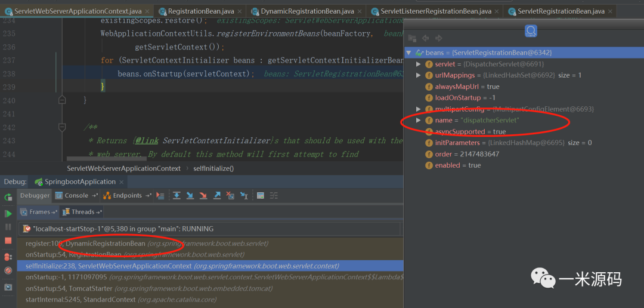Open the View Breakpoints icon
The width and height of the screenshot is (644, 308).
pos(8,257)
